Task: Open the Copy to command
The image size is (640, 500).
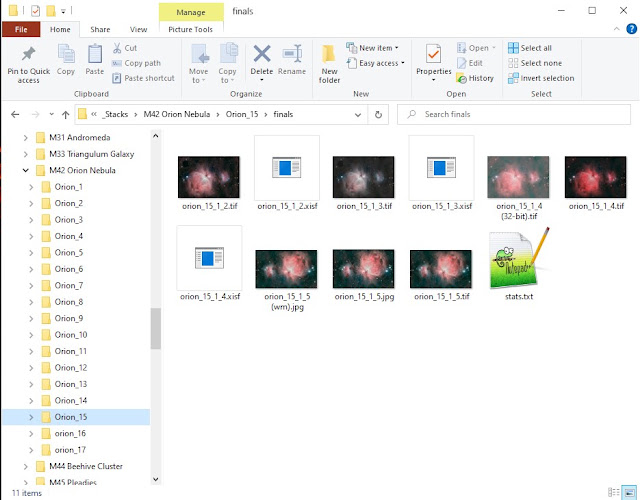Action: [227, 63]
